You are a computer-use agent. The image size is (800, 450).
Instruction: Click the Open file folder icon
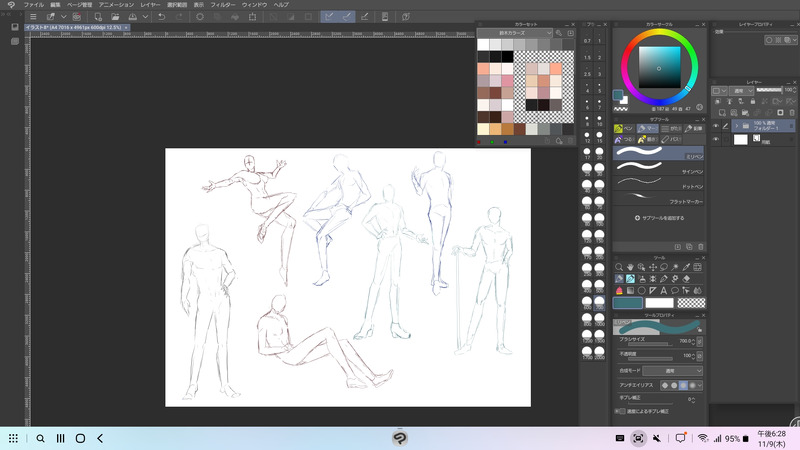(116, 17)
